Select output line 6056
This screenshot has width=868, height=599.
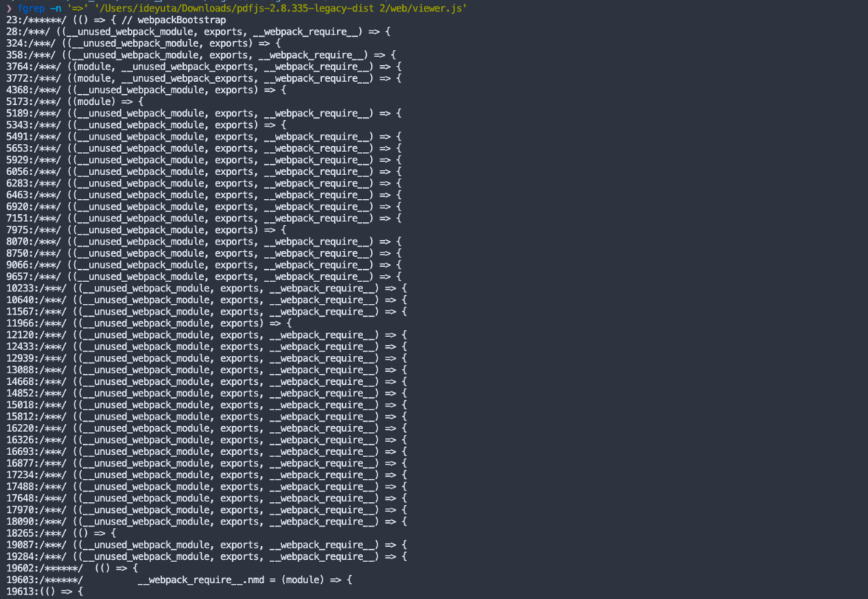tap(204, 171)
